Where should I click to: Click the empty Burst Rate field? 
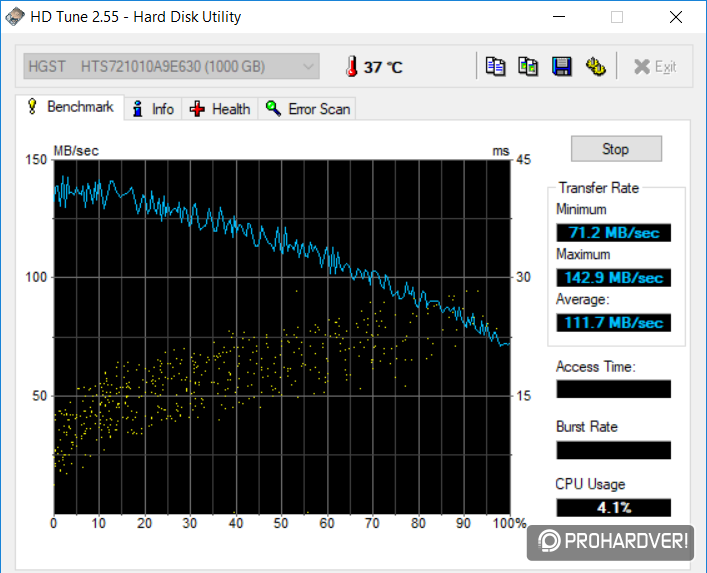pos(613,450)
